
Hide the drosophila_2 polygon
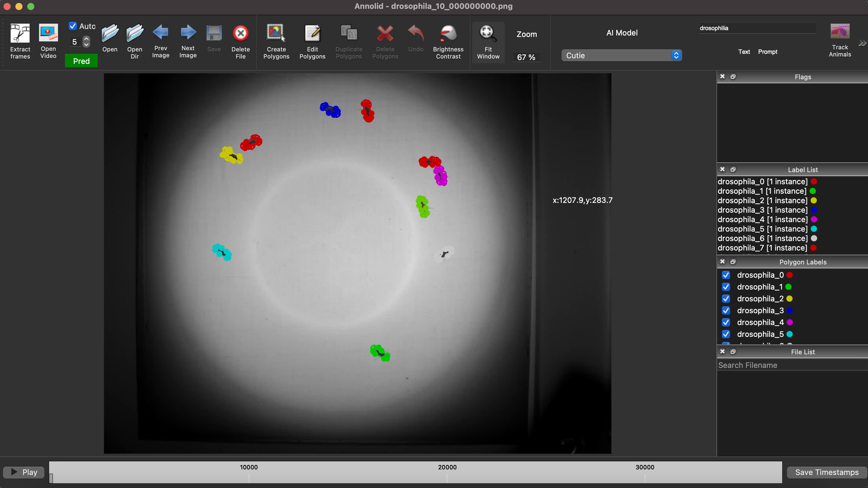726,299
